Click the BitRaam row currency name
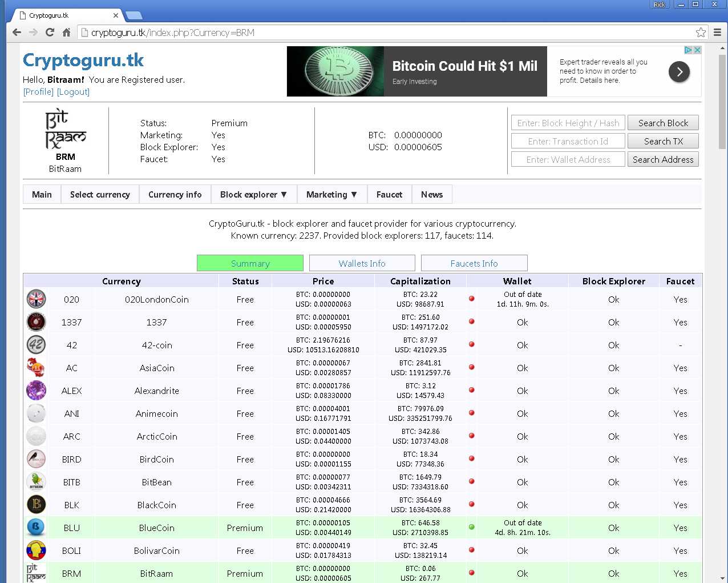Viewport: 728px width, 583px height. coord(157,573)
